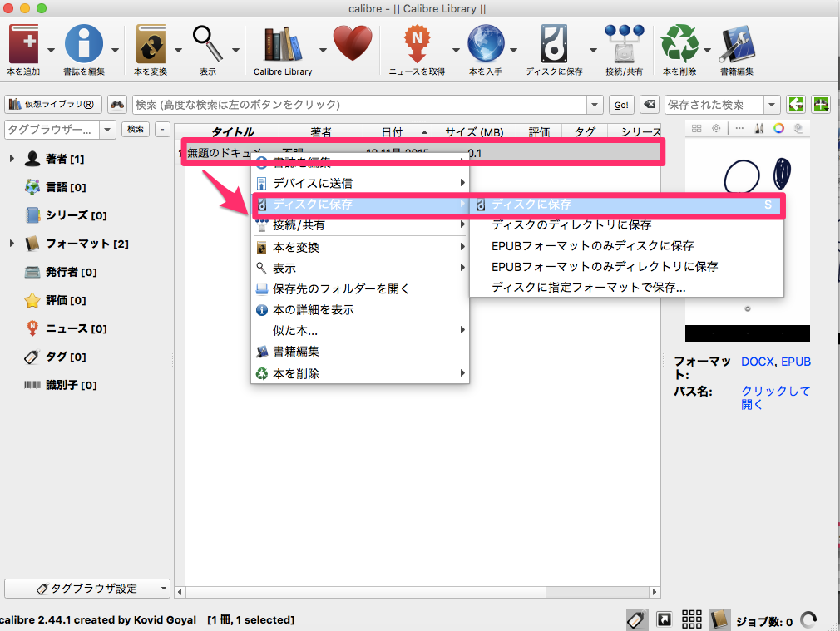
Task: Expand the Authors [1] tree node
Action: coord(12,159)
